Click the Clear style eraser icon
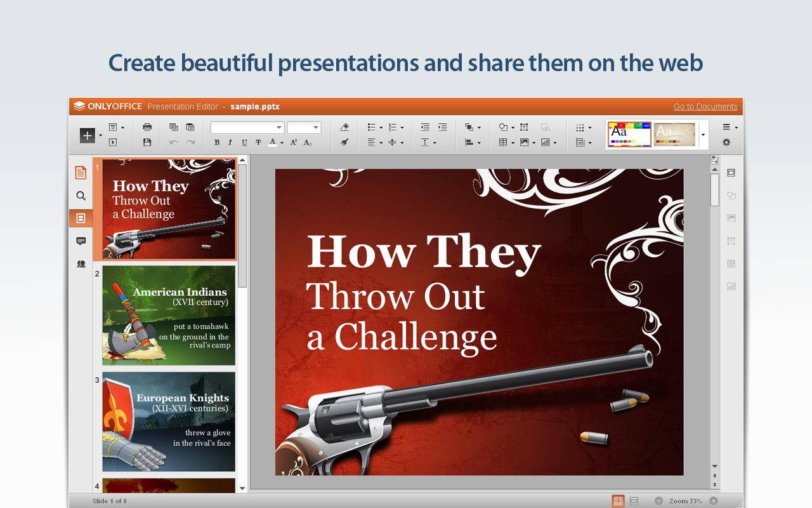 [344, 127]
